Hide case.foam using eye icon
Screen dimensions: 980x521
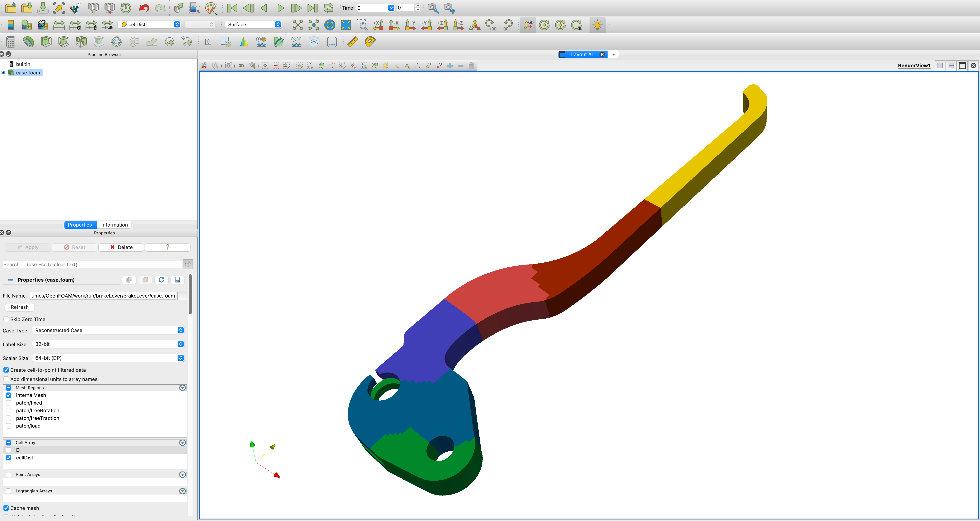click(x=3, y=73)
